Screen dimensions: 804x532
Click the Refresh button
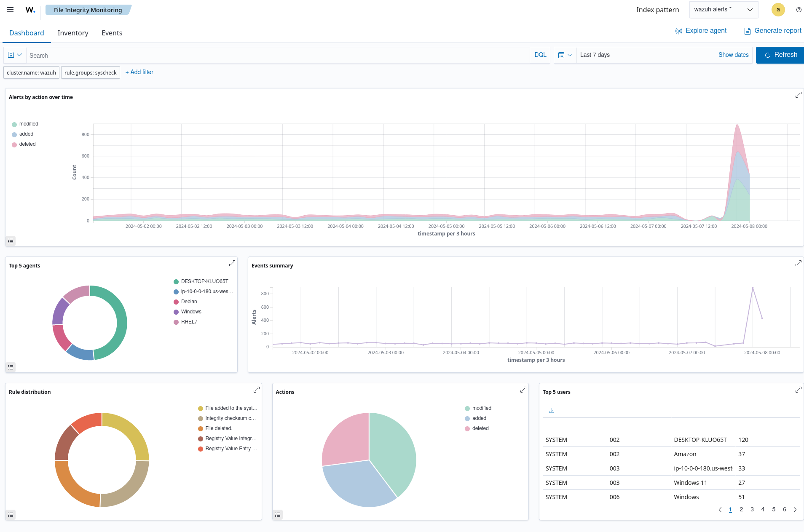(x=780, y=55)
